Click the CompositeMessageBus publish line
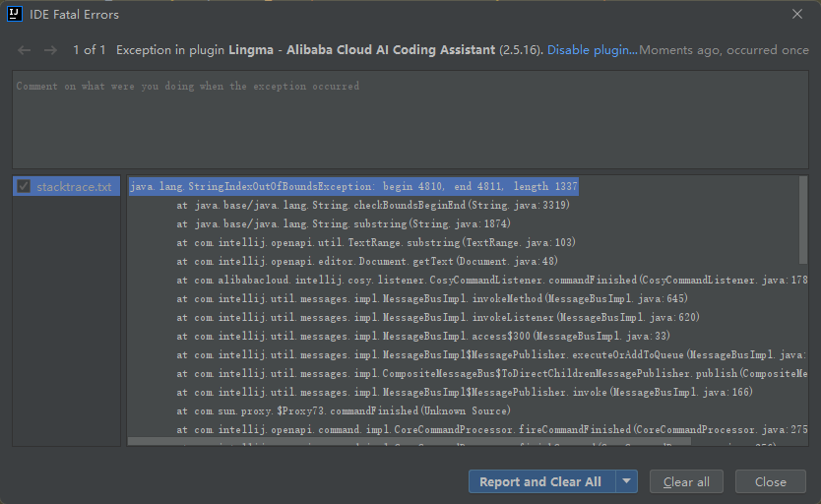The image size is (821, 504). pyautogui.click(x=491, y=373)
